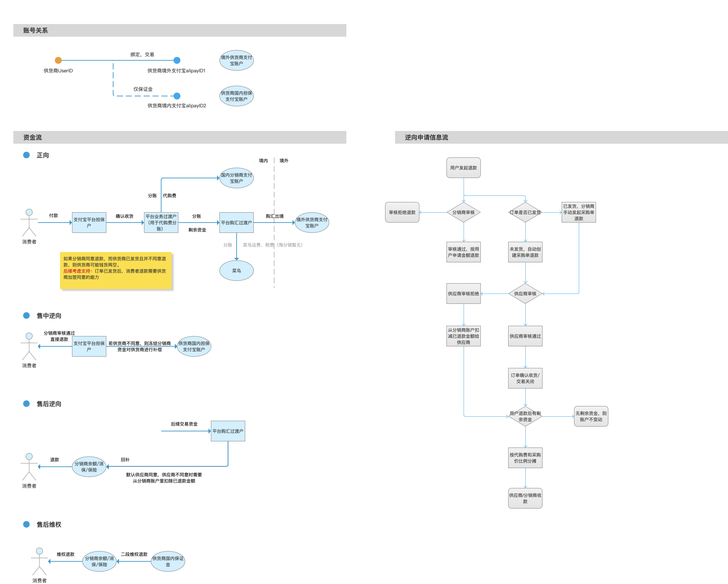728x584 pixels.
Task: Click the 审核拒绝退款 box
Action: pos(402,212)
